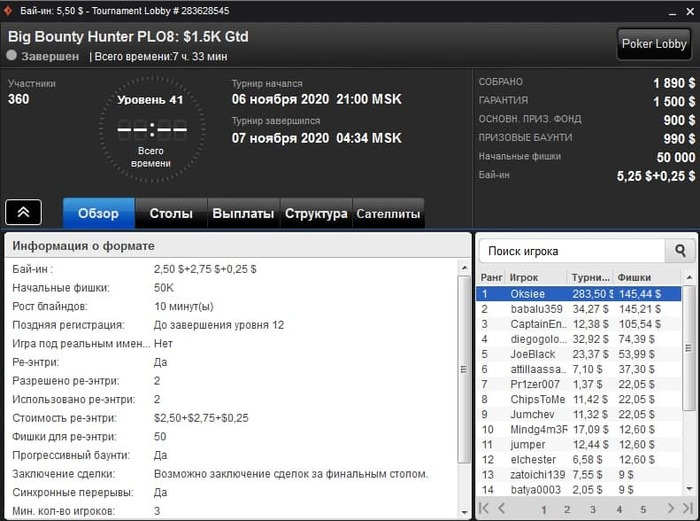Switch to the Столы tab
This screenshot has height=521, width=700.
coord(171,213)
